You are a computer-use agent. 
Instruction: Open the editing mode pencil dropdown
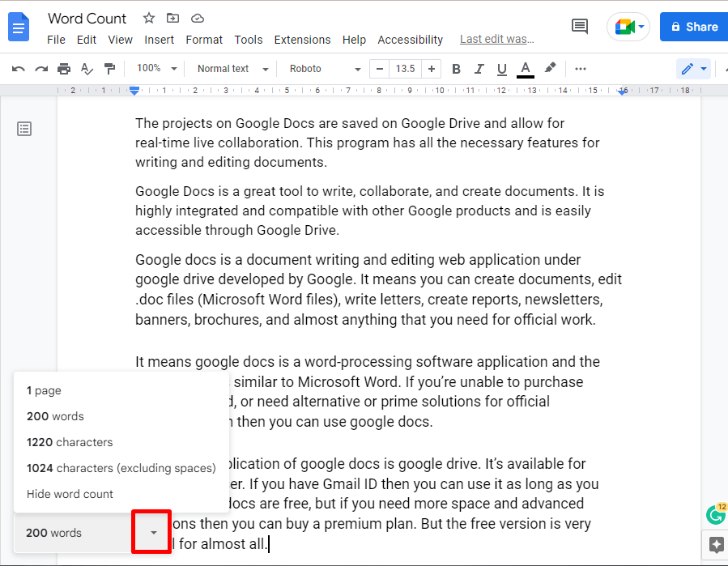click(694, 69)
